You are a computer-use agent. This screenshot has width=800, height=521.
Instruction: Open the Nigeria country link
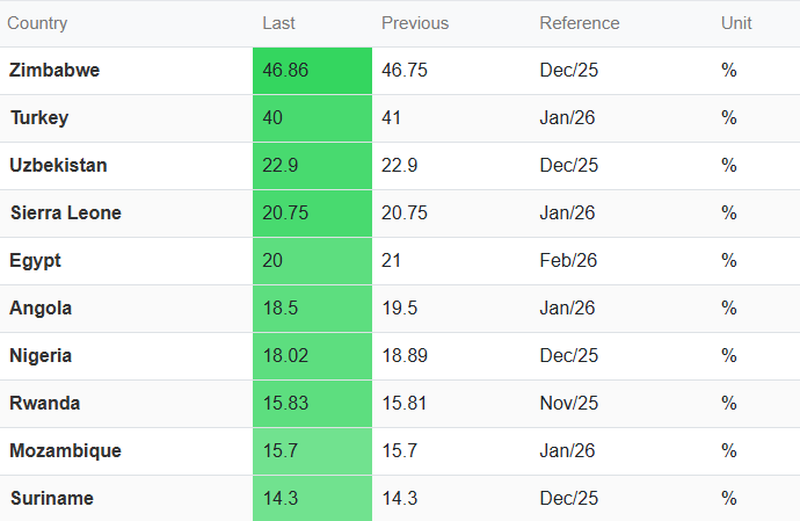point(41,356)
